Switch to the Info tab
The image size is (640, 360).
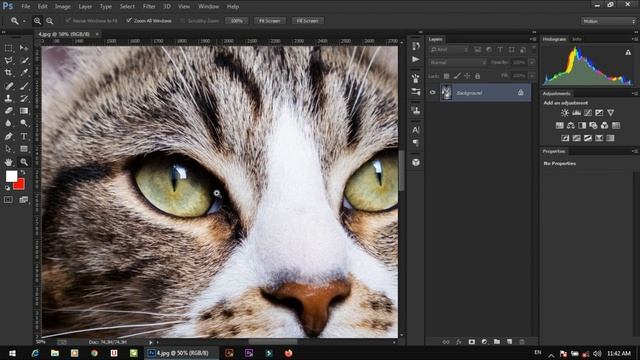click(576, 39)
